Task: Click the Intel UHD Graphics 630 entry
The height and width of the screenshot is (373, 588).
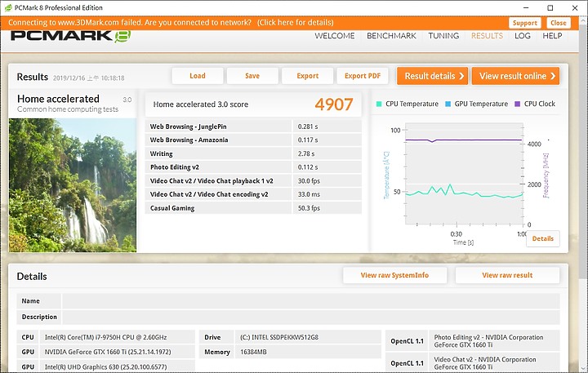Action: pos(105,366)
